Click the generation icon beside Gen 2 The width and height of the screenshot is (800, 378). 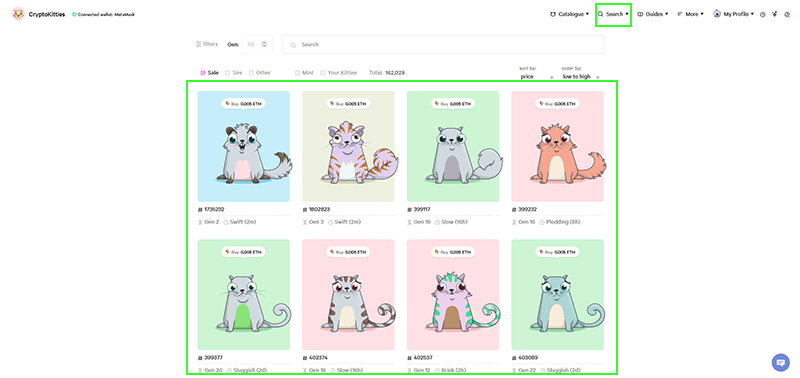[x=200, y=222]
